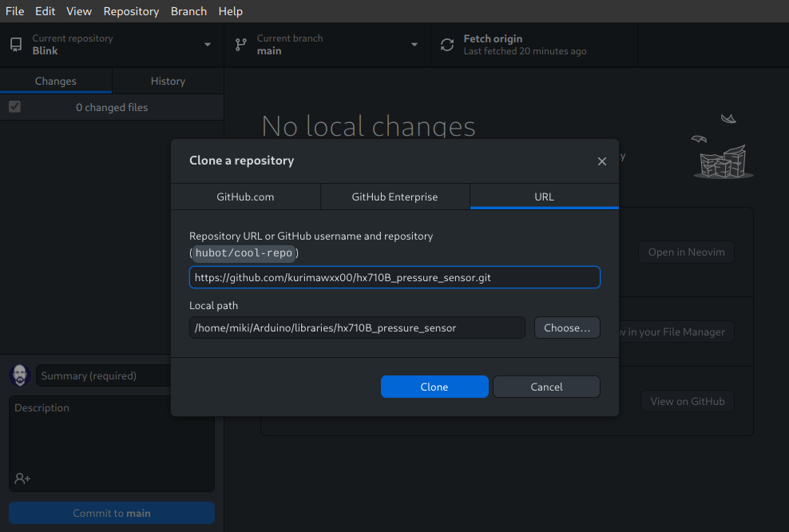Click 'Last fetched 20 minutes ago' text
Viewport: 789px width, 532px height.
[525, 51]
